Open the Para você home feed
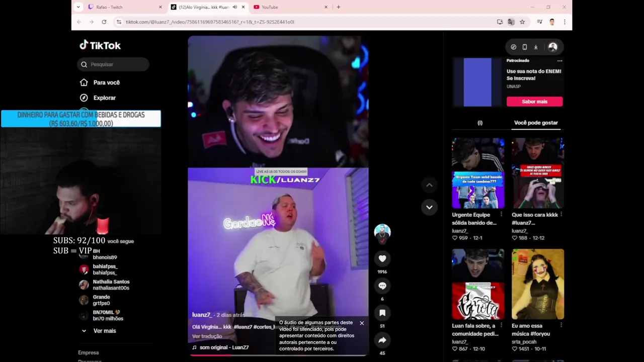Screen dimensions: 644x362 click(100, 82)
